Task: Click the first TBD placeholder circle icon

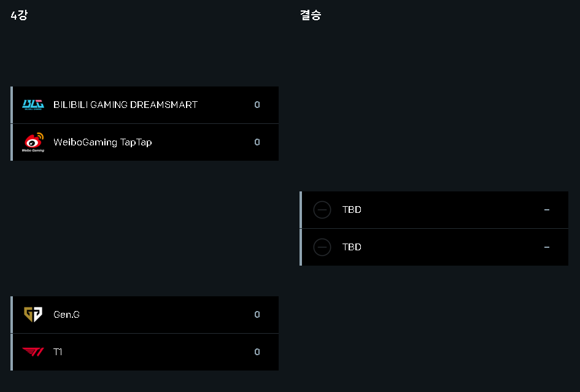Action: coord(322,210)
